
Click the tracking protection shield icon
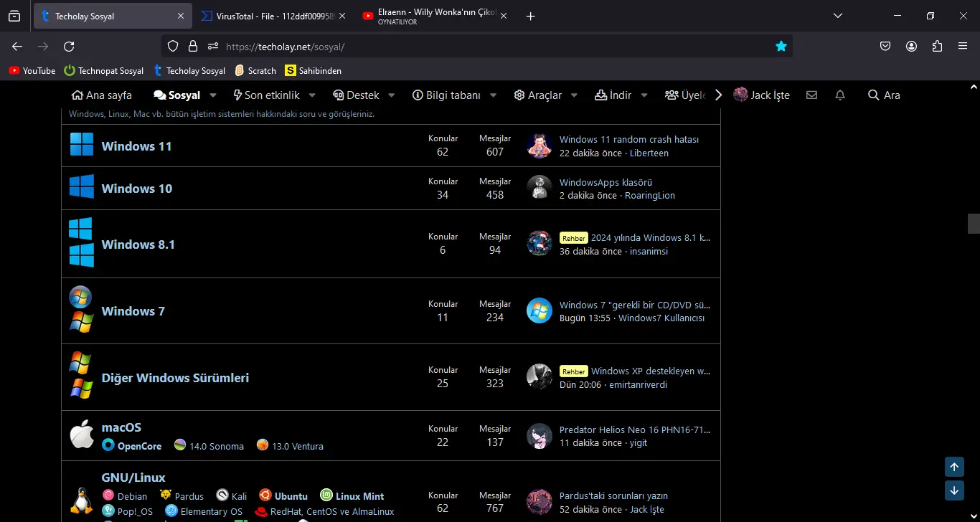click(x=173, y=47)
